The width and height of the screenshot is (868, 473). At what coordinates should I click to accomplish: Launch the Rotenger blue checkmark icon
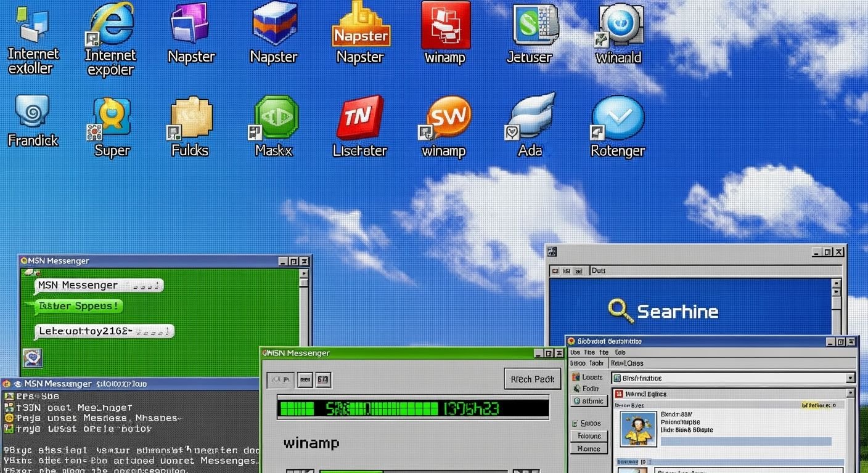point(618,118)
